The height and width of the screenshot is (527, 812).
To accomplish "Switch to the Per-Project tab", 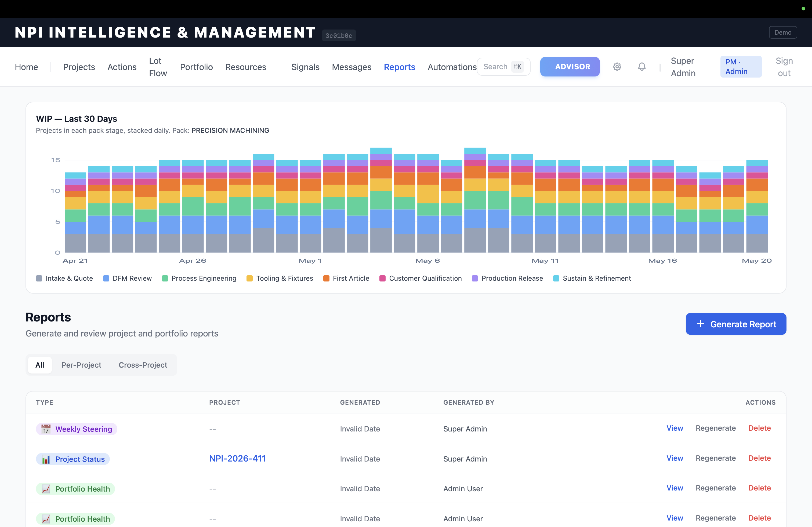I will point(81,365).
